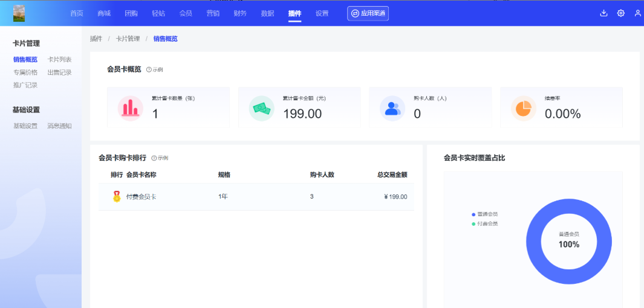Click 示例 help beside 会员卡购卡排行

point(160,158)
